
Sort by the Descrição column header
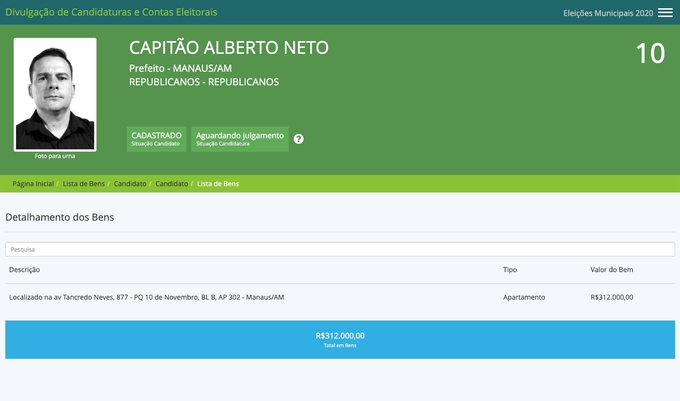[x=25, y=270]
